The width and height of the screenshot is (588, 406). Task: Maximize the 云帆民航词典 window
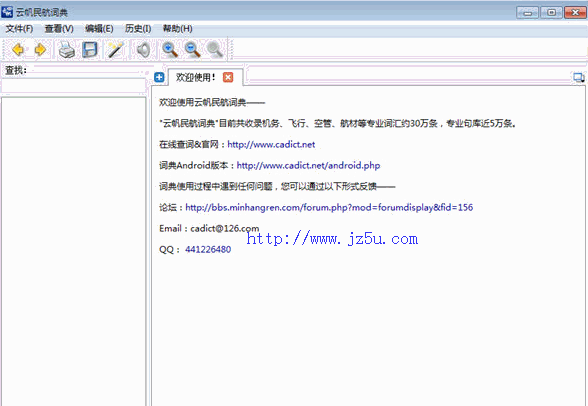(x=551, y=12)
